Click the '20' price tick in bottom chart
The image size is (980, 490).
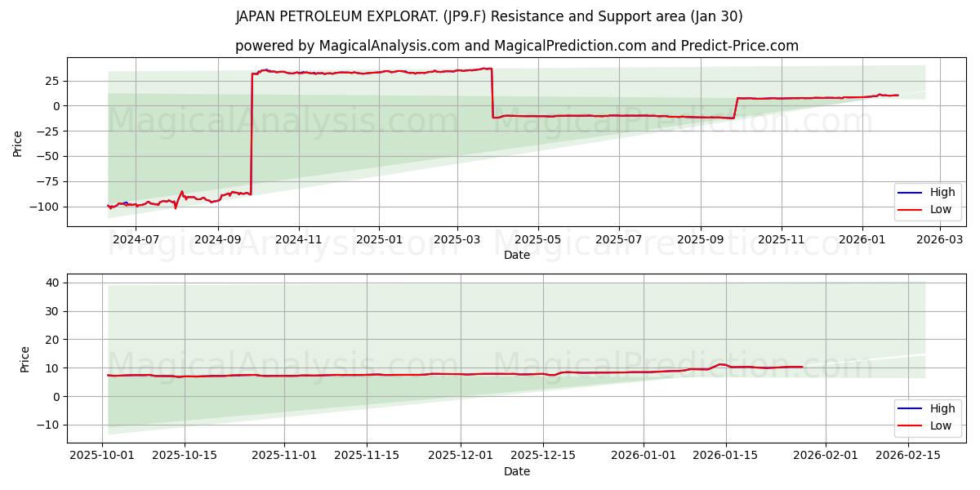[54, 340]
